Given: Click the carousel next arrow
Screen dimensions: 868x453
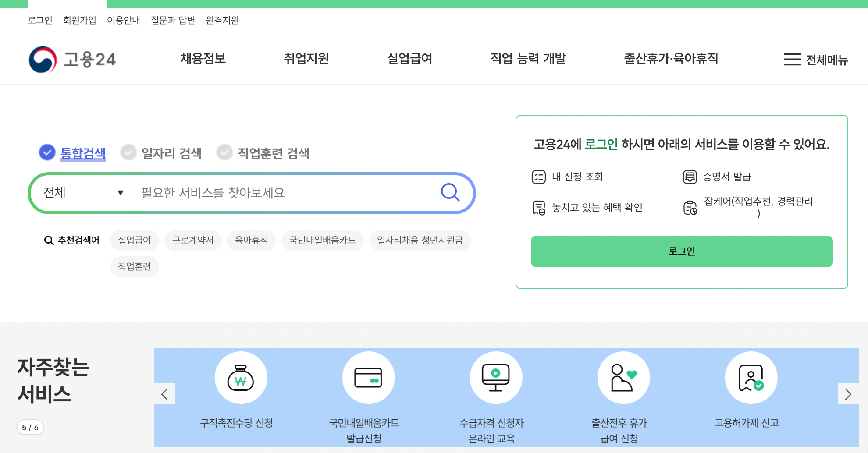Looking at the screenshot, I should pos(847,394).
